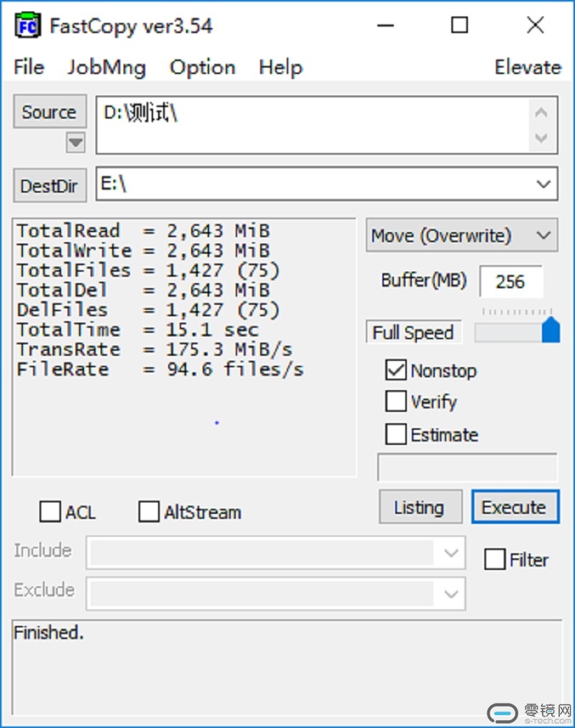Click the Full Speed slider handle
575x728 pixels.
(x=551, y=330)
